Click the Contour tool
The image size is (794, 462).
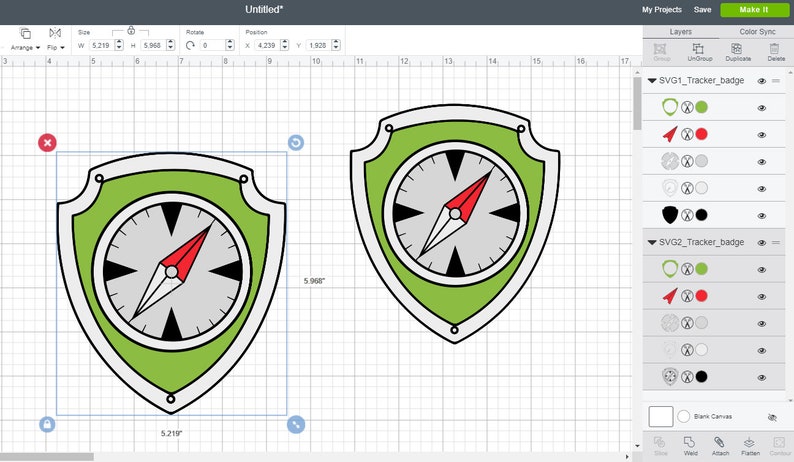coord(780,446)
